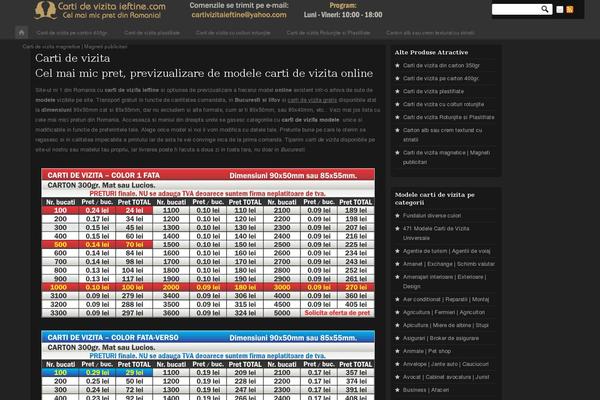Click Luni - Vineri: 10:00 - 18:00 program text
Viewport: 600px width, 400px height.
point(343,15)
